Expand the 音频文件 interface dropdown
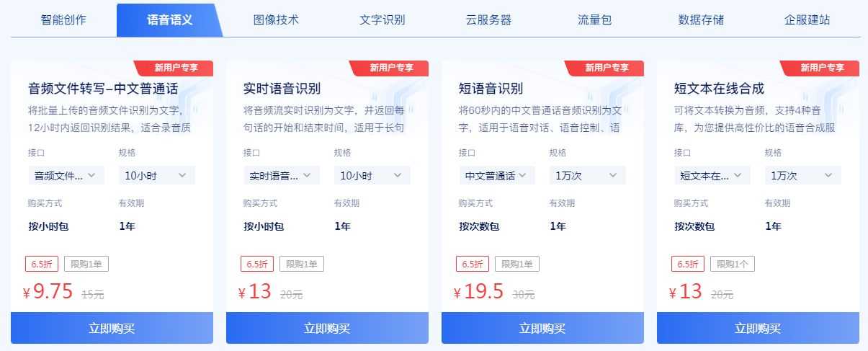 click(x=66, y=175)
